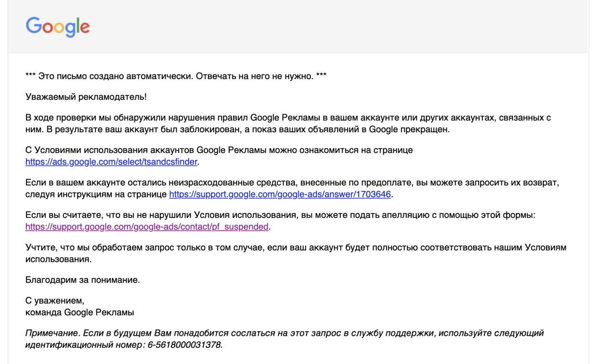Click the automatic message notice line with asterisks
Image resolution: width=592 pixels, height=364 pixels.
(x=176, y=76)
